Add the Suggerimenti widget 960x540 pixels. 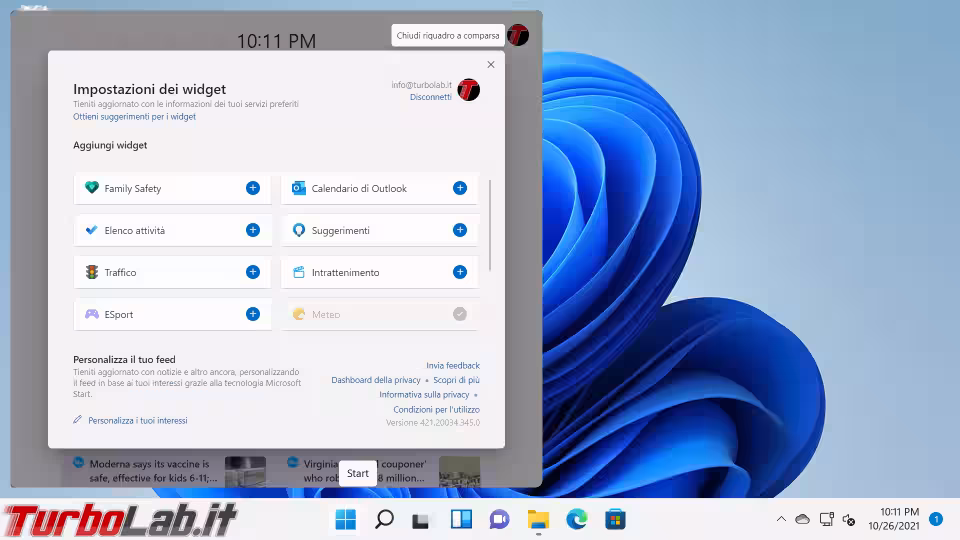click(x=460, y=230)
